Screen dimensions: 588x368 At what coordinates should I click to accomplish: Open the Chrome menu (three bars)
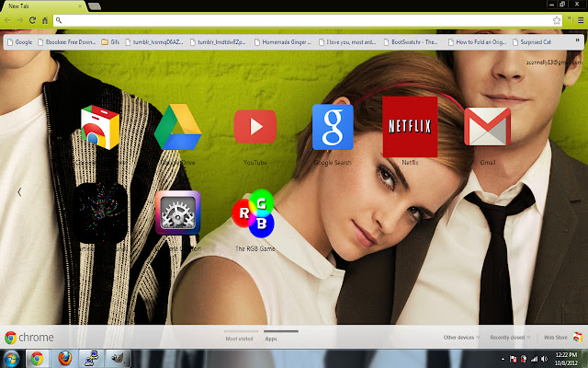[x=581, y=20]
